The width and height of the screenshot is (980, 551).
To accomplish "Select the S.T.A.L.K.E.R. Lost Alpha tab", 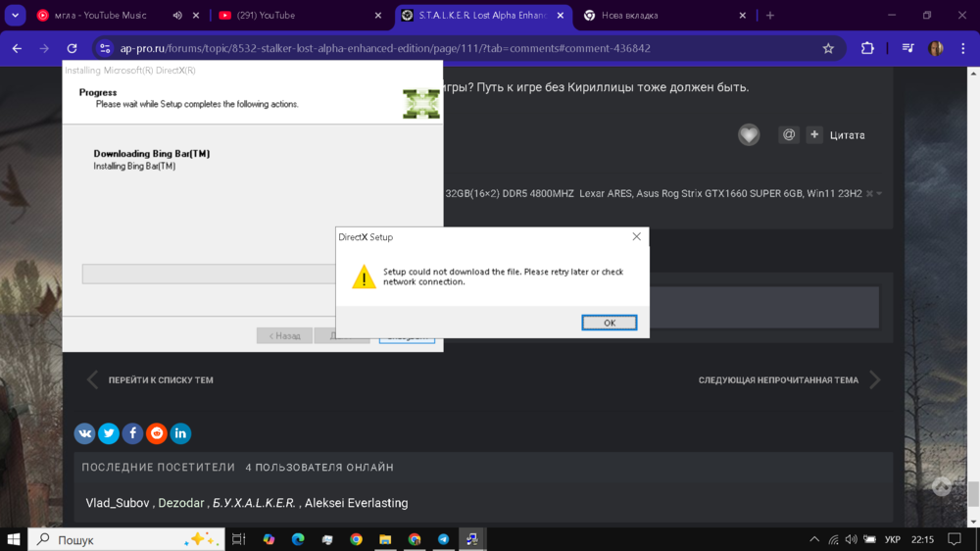I will click(482, 15).
